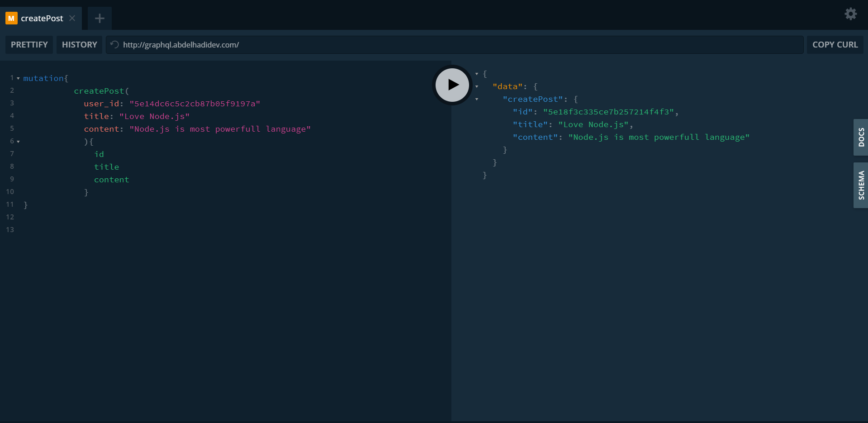Click line number 13 in the editor gutter

click(10, 230)
